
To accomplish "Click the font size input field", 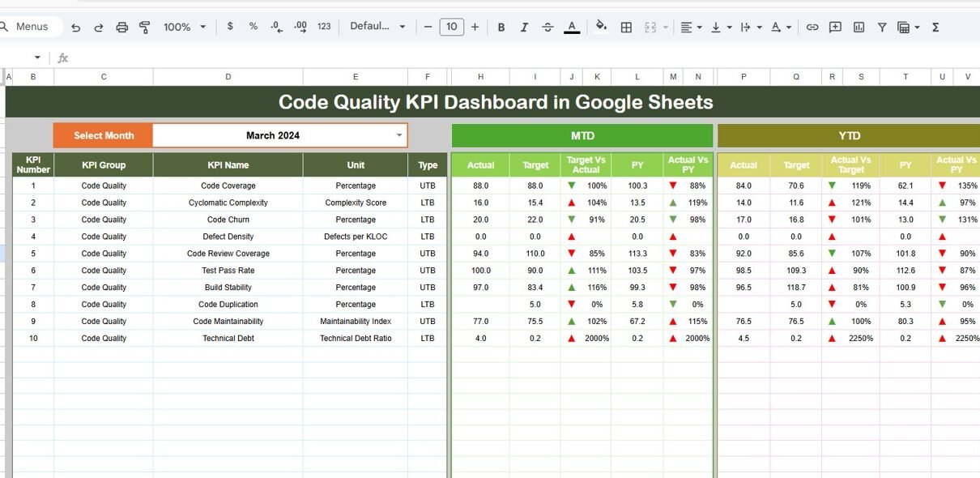I will tap(451, 27).
